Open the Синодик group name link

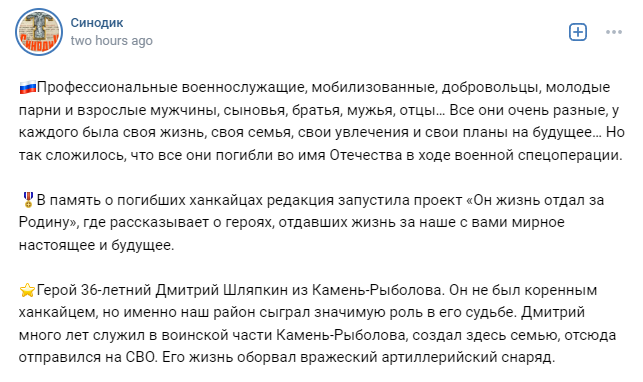coord(97,23)
